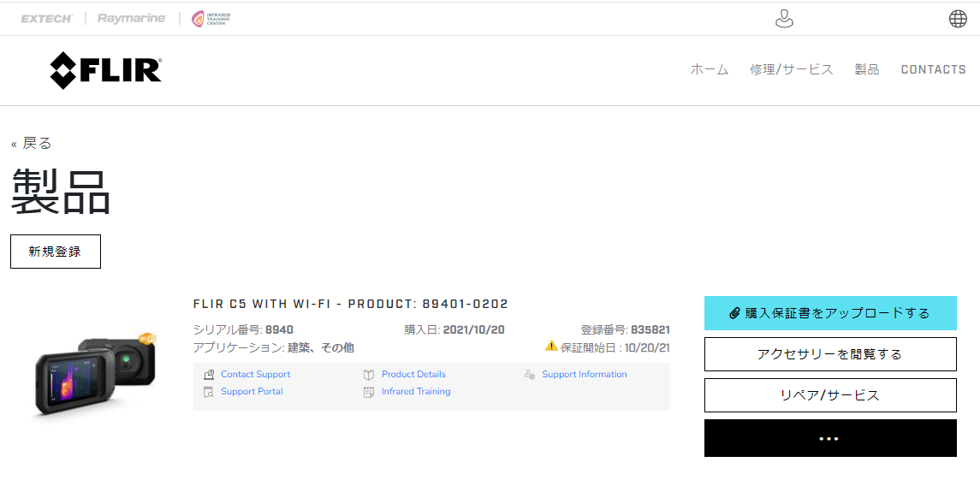Click the Contact Support icon
Viewport: 980px width, 480px height.
pyautogui.click(x=209, y=375)
